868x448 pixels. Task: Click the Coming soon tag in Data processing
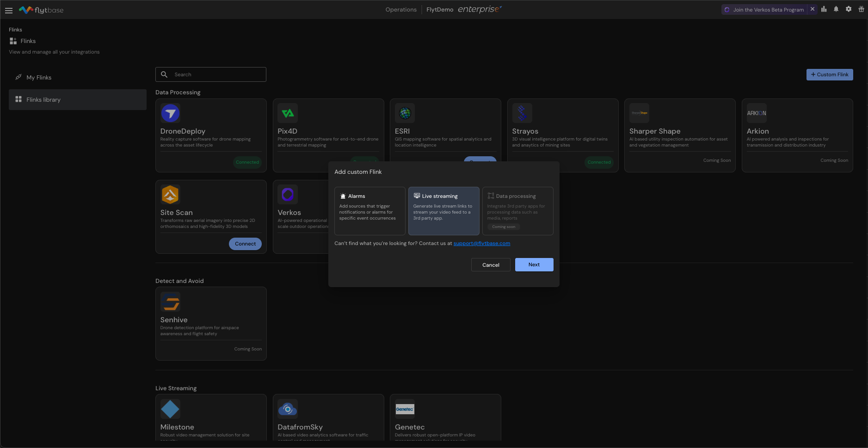(504, 227)
